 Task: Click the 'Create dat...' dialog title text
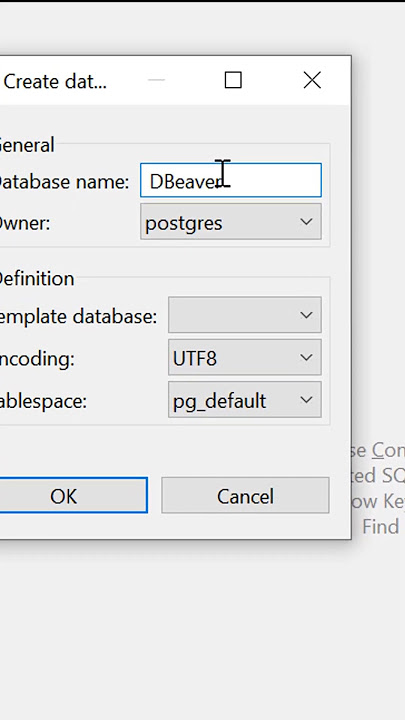[x=55, y=82]
